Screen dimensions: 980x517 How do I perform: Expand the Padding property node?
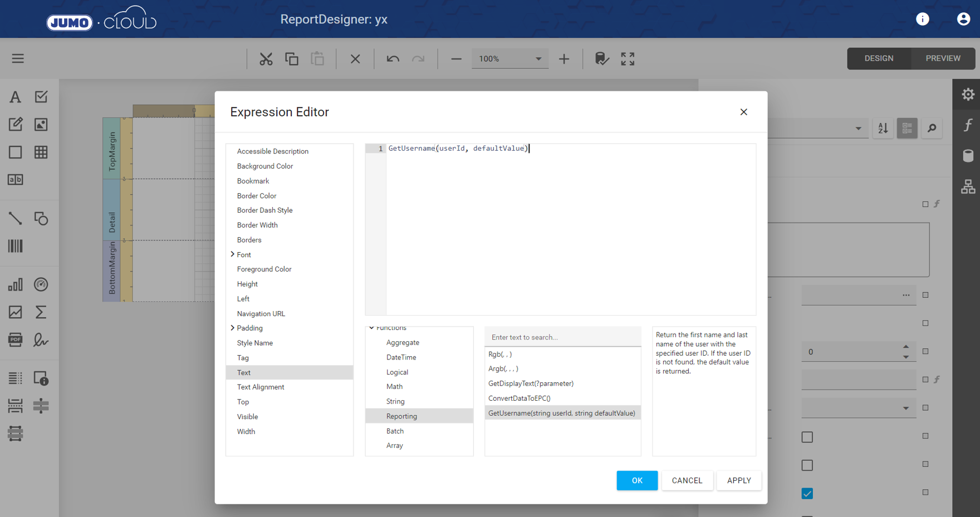click(x=232, y=328)
